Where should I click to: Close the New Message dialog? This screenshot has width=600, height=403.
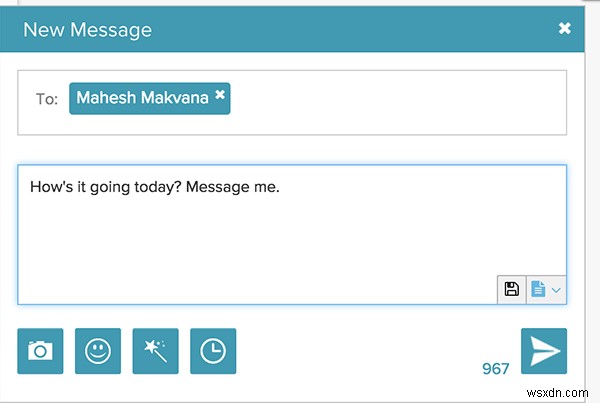tap(564, 29)
